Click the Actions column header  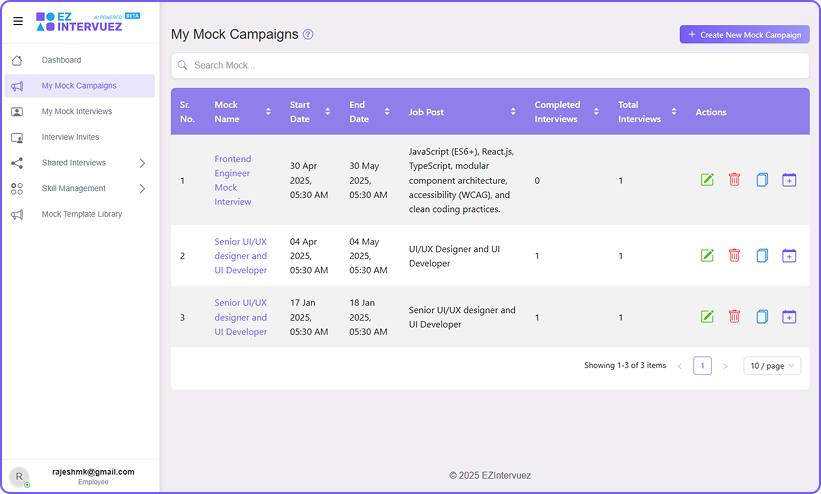pyautogui.click(x=711, y=112)
